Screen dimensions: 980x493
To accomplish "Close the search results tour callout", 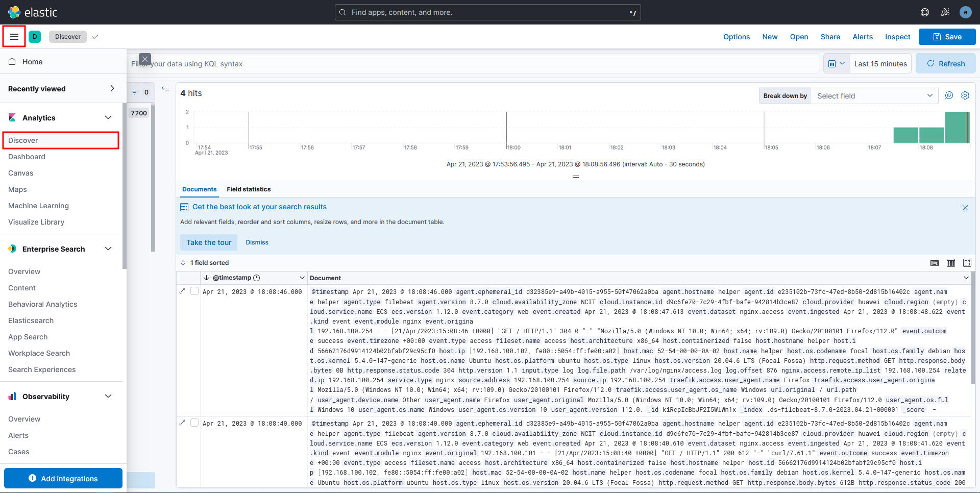I will [965, 208].
